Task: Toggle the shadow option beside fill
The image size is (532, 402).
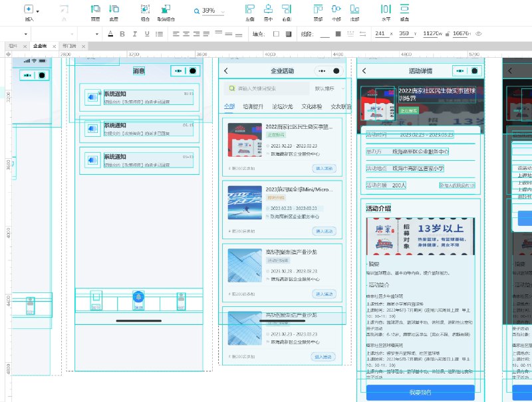Action: pyautogui.click(x=289, y=34)
